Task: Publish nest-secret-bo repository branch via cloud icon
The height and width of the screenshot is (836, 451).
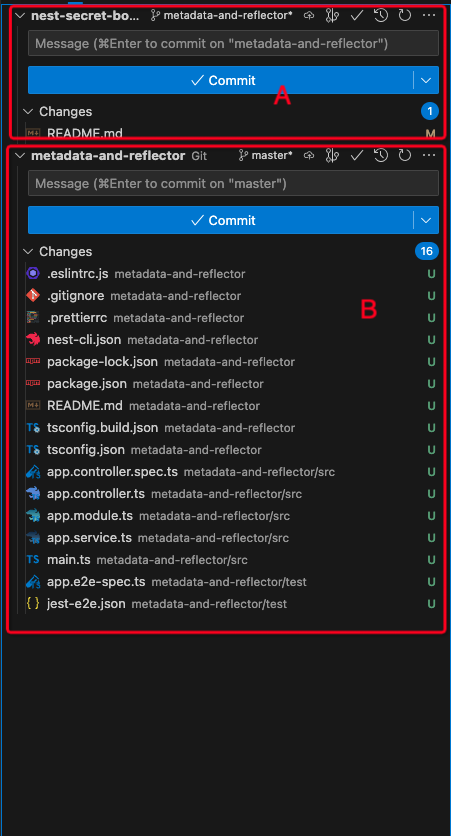Action: [309, 15]
